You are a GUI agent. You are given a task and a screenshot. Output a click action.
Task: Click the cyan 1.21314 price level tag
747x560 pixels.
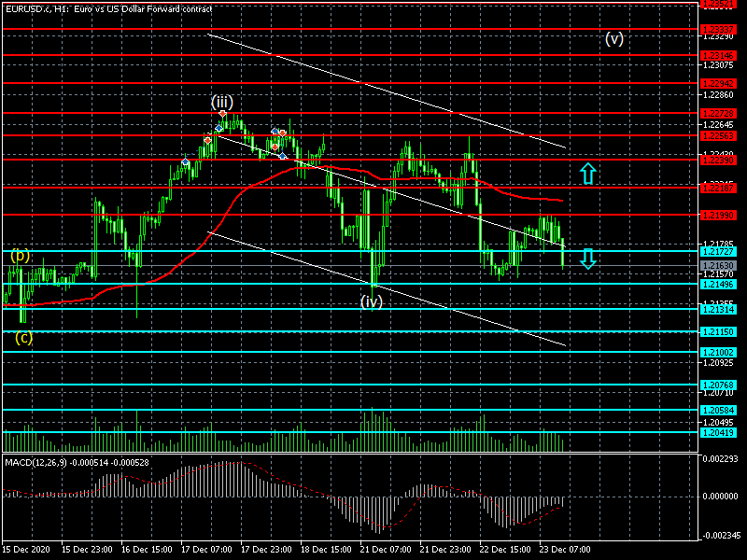[718, 310]
